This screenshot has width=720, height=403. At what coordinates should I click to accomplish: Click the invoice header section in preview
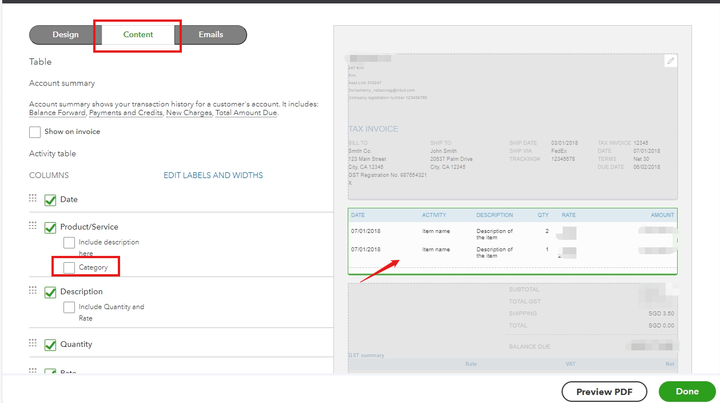[512, 126]
